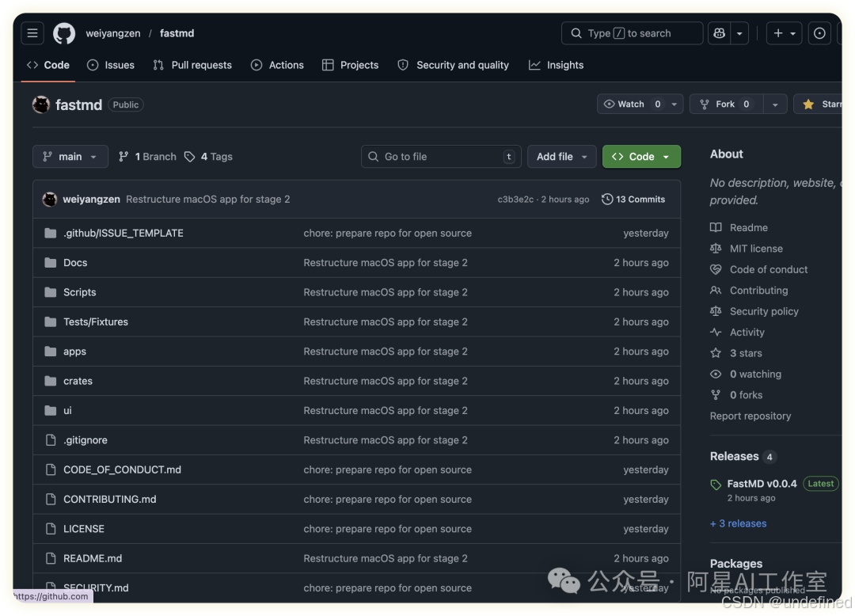The width and height of the screenshot is (855, 616).
Task: Open the issues inbox circle icon in header
Action: point(819,33)
